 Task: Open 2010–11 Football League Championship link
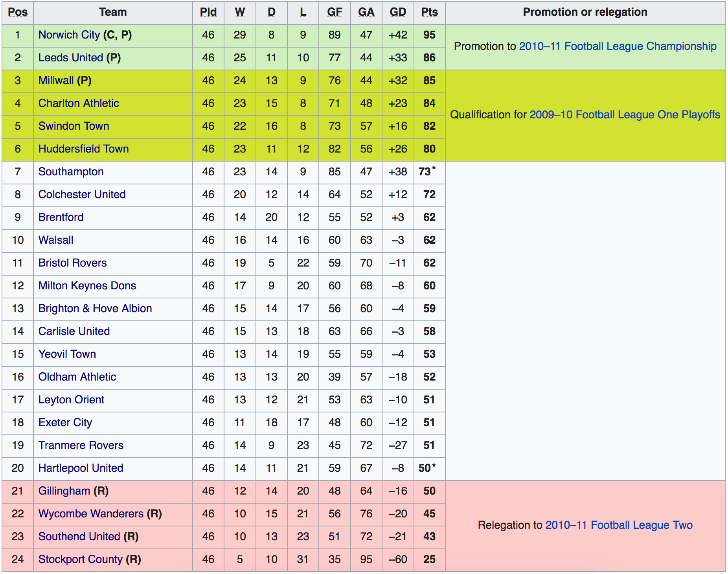click(x=618, y=46)
